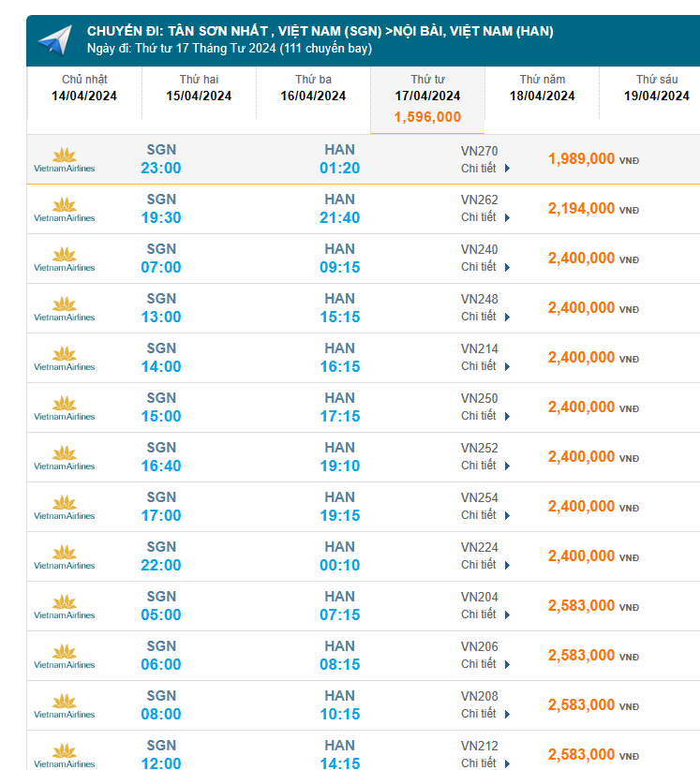Viewport: 700px width, 770px height.
Task: Click Vietnam Airlines logo for flight VN252
Action: tap(64, 458)
